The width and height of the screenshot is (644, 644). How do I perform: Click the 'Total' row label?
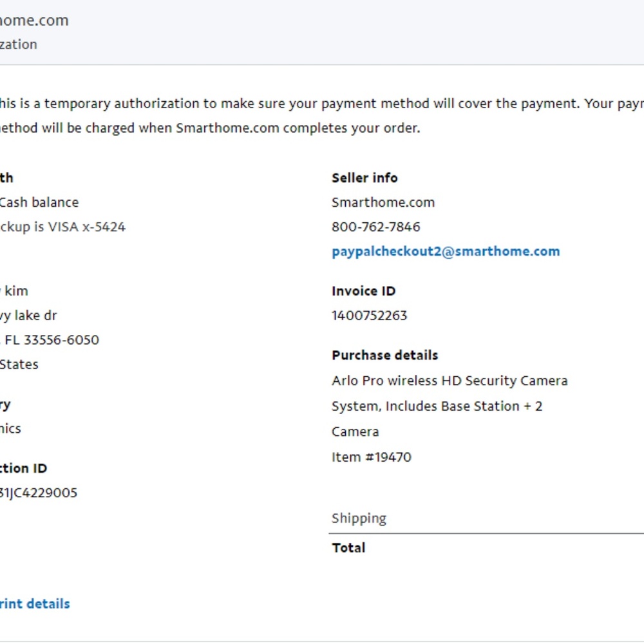[x=348, y=547]
